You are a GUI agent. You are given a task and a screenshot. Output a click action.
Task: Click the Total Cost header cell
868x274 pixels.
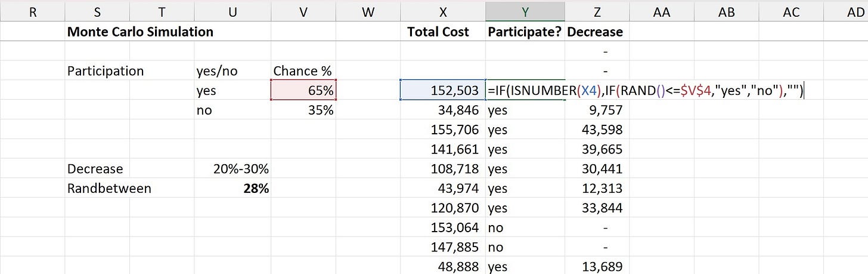point(443,32)
